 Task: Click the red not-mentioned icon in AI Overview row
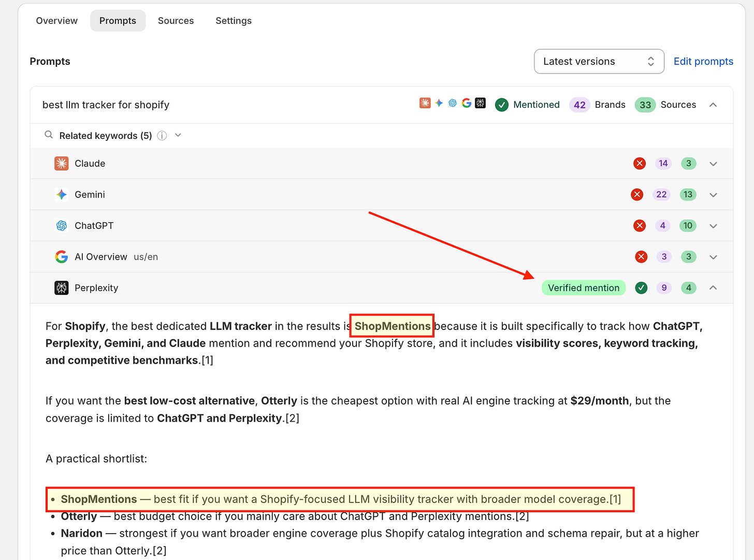click(x=641, y=257)
